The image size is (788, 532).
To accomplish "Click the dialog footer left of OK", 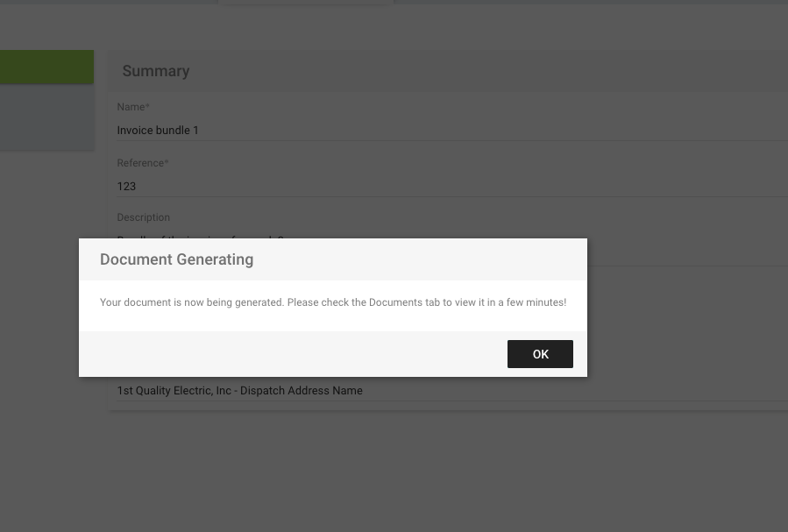I will (289, 354).
